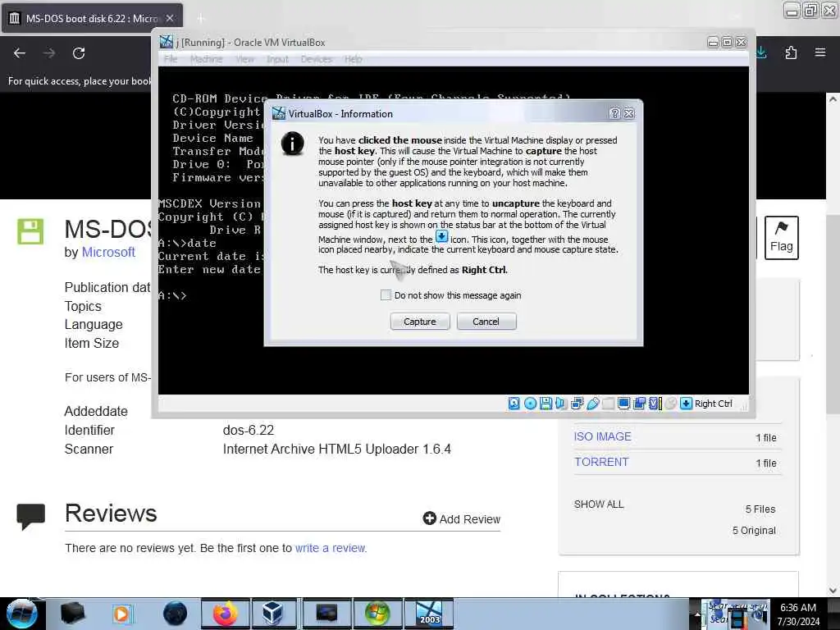The width and height of the screenshot is (840, 630).
Task: Open the Machine menu in VirtualBox
Action: [206, 59]
